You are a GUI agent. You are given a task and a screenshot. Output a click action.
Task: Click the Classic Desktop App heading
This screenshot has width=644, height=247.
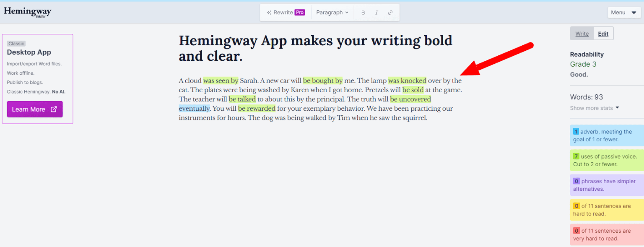[29, 52]
